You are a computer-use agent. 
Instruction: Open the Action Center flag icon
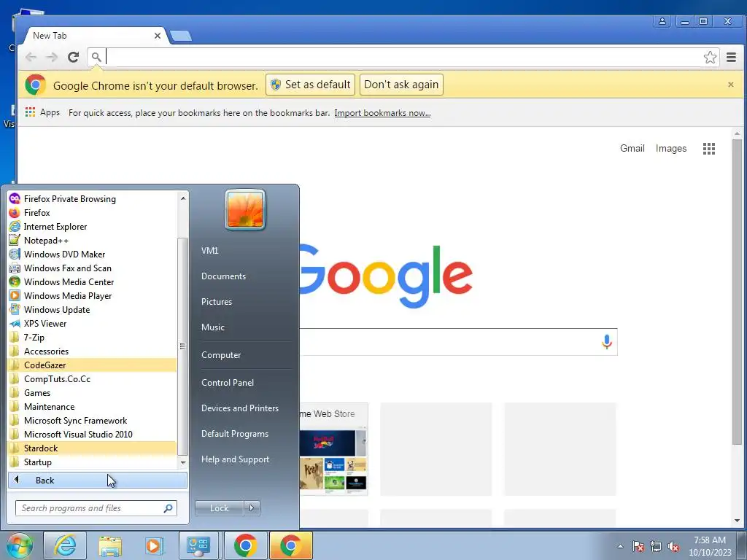pos(638,546)
